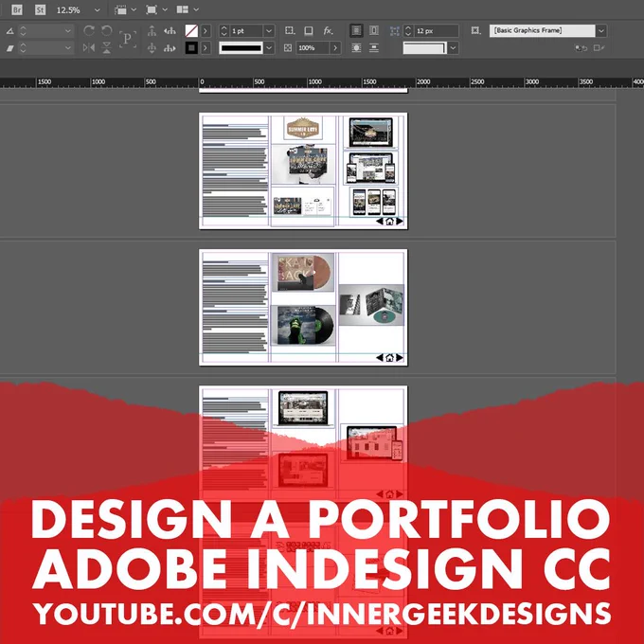Toggle the Drop Shadow icon
The height and width of the screenshot is (644, 644).
click(309, 31)
